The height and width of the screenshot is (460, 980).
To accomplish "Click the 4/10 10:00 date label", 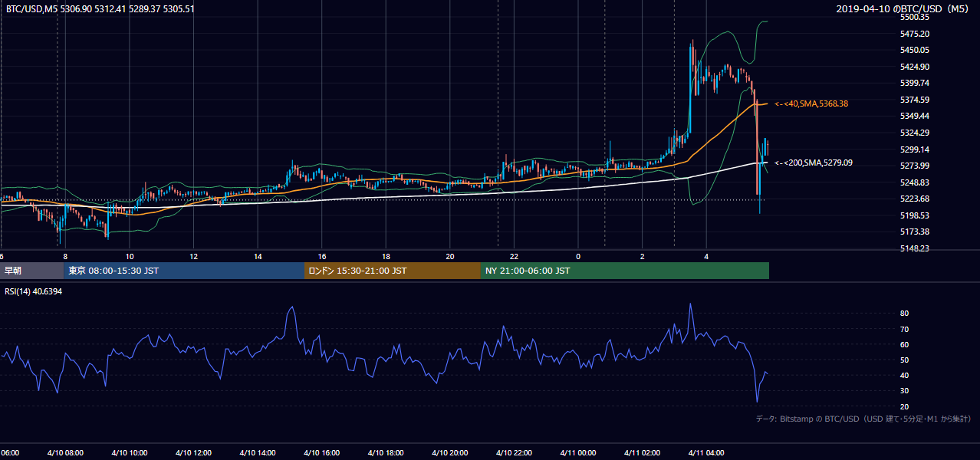I will tap(129, 452).
